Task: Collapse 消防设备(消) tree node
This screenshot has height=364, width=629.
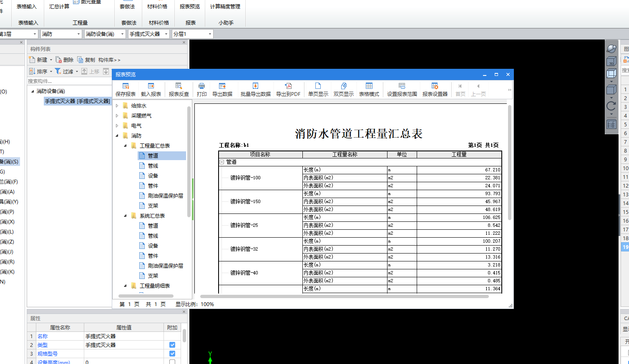Action: coord(33,91)
